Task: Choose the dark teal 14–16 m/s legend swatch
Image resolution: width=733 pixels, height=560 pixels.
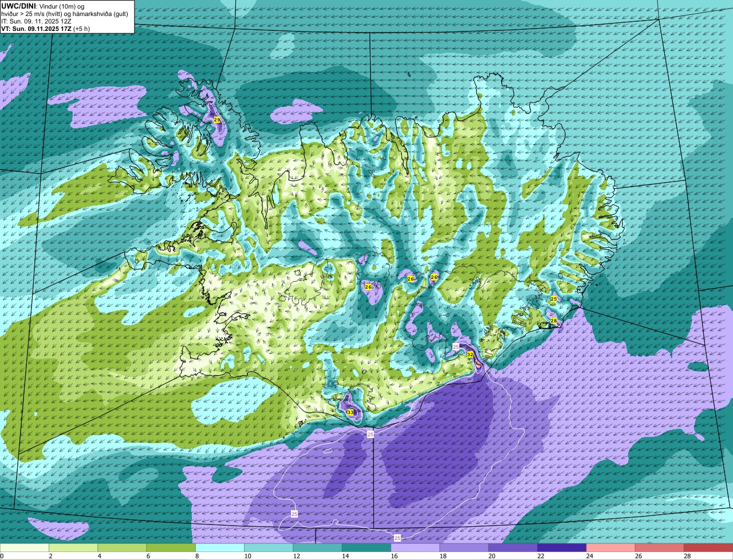Action: [366, 548]
